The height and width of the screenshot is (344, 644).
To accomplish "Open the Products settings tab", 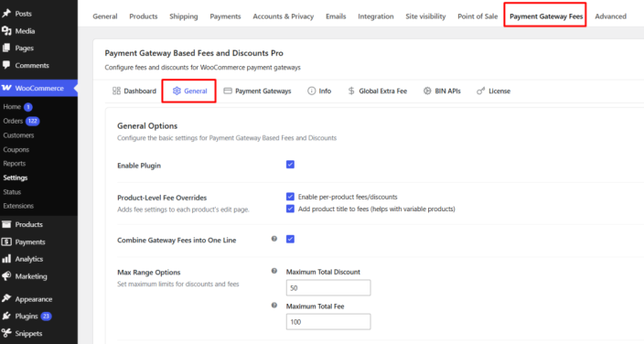I will 144,16.
